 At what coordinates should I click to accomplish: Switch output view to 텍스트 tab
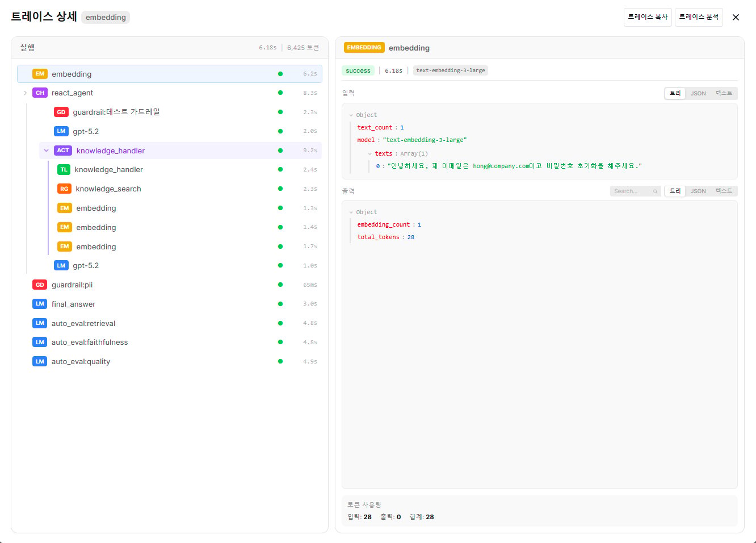(x=724, y=191)
